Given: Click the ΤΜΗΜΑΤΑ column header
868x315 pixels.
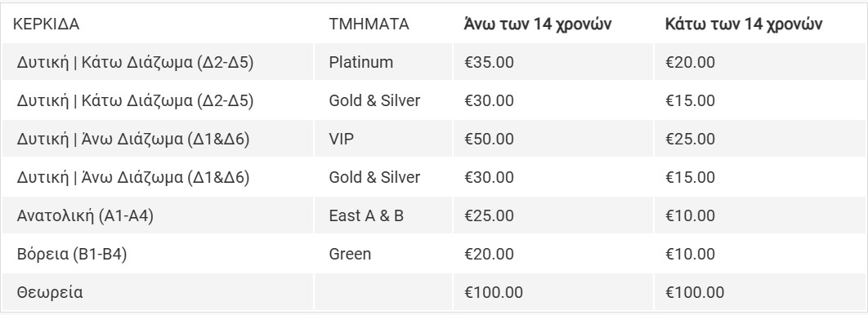Looking at the screenshot, I should coord(369,24).
